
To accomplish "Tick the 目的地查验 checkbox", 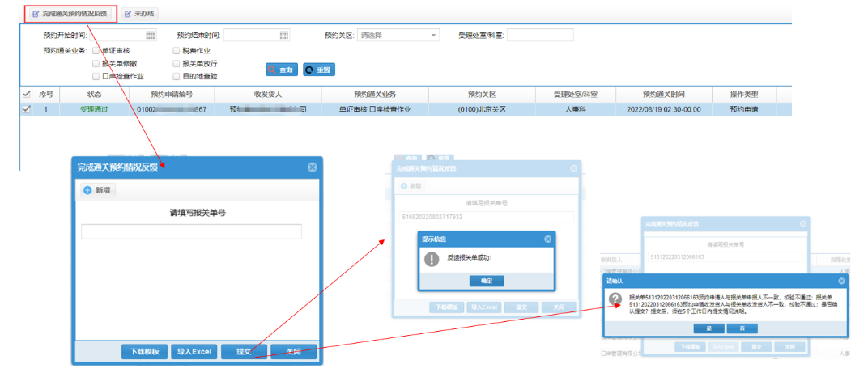I will 176,76.
